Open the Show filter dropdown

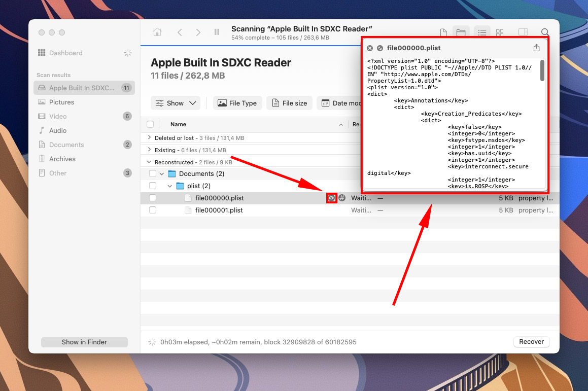click(175, 103)
